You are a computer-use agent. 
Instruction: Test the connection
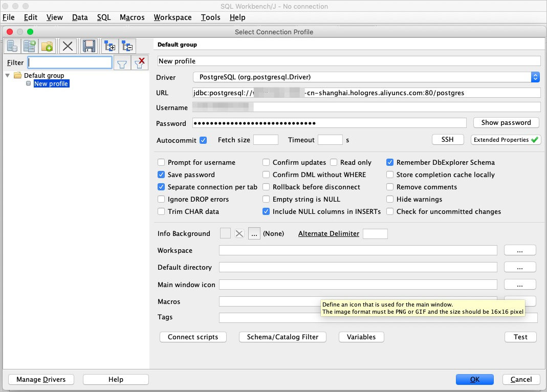(520, 337)
